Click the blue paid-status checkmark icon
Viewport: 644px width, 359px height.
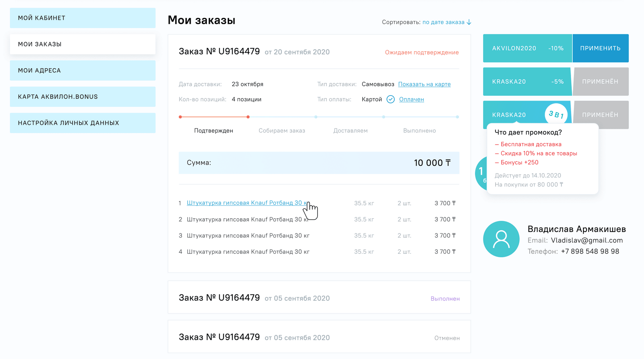point(390,99)
